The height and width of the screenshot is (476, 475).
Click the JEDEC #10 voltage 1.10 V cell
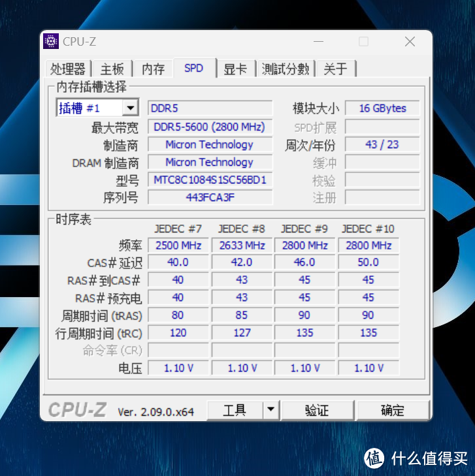pos(369,368)
